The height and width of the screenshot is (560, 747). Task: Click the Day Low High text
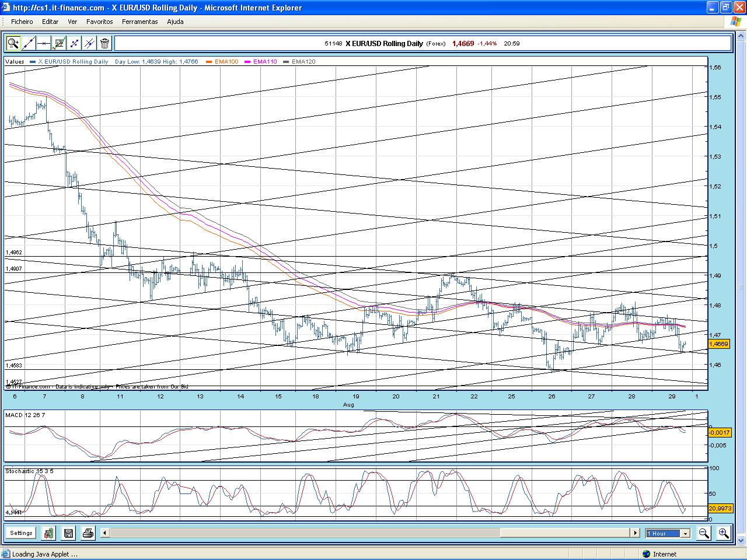[x=156, y=61]
